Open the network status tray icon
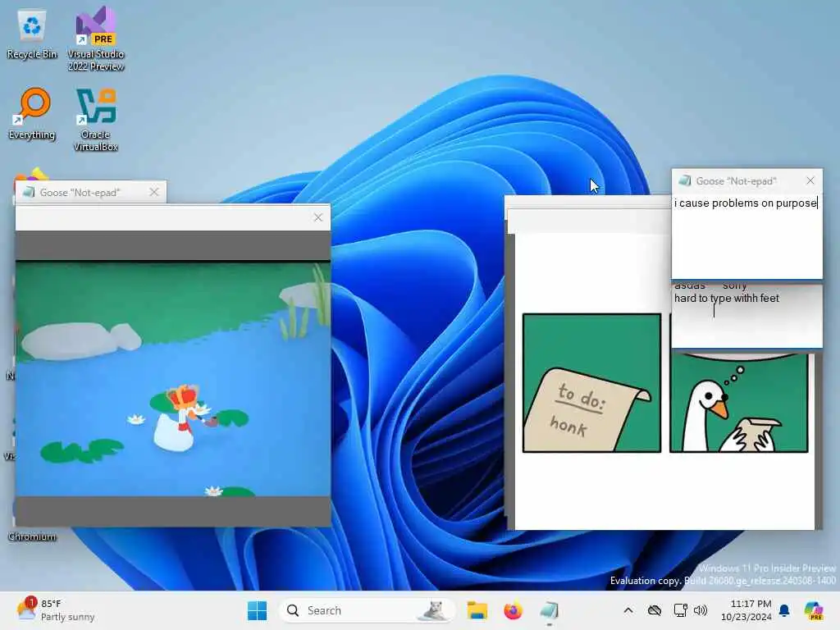 tap(680, 610)
